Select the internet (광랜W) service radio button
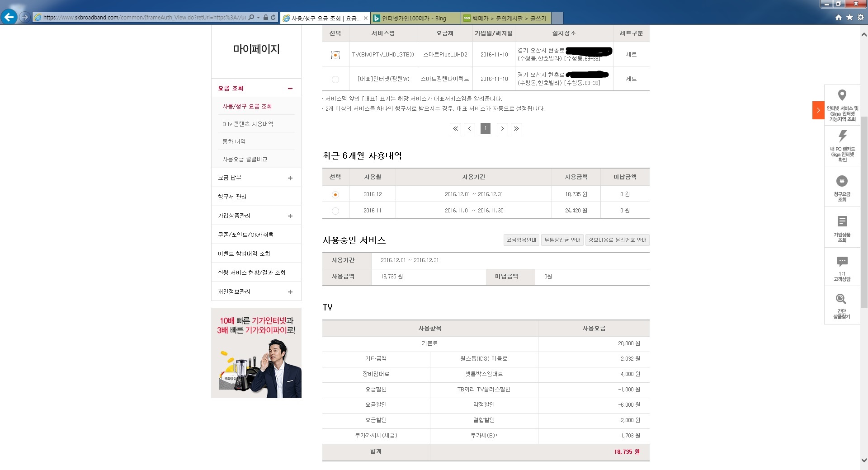The width and height of the screenshot is (868, 470). coord(335,80)
